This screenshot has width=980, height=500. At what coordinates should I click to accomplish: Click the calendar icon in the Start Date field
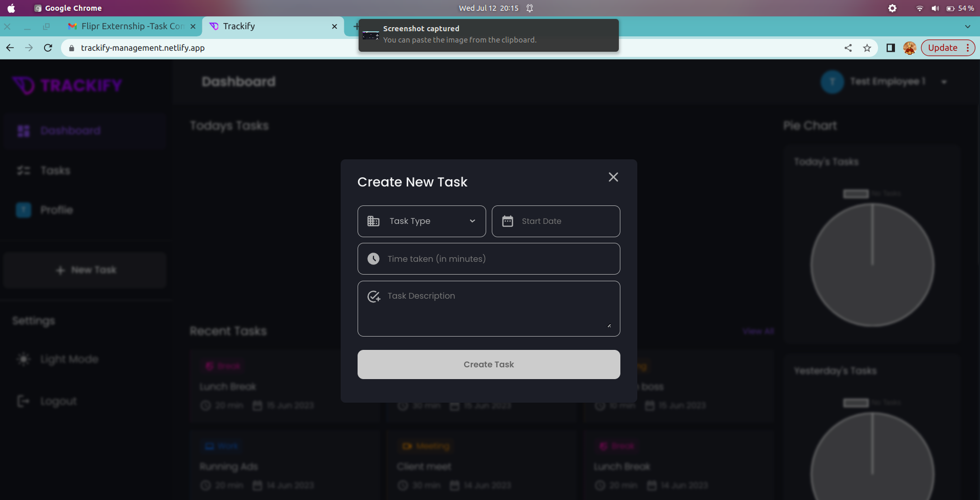point(508,221)
